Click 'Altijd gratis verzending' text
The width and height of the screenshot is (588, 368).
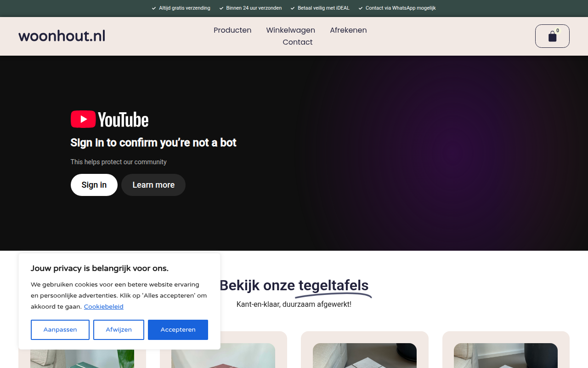point(185,8)
